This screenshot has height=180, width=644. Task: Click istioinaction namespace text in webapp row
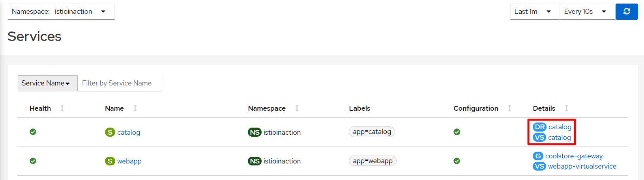tap(282, 161)
